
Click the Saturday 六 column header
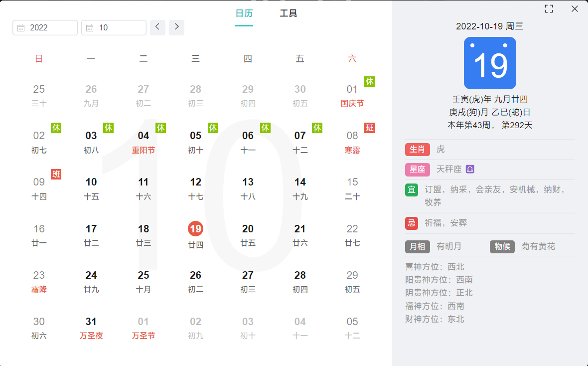352,58
